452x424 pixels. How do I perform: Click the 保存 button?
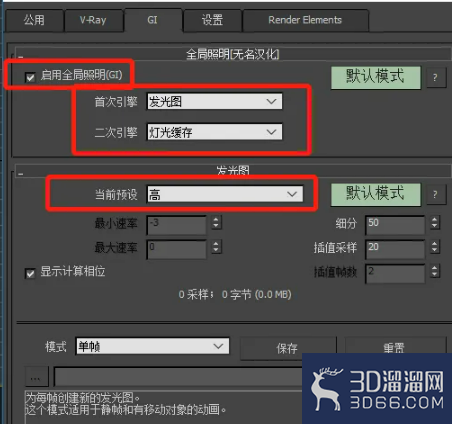click(288, 348)
